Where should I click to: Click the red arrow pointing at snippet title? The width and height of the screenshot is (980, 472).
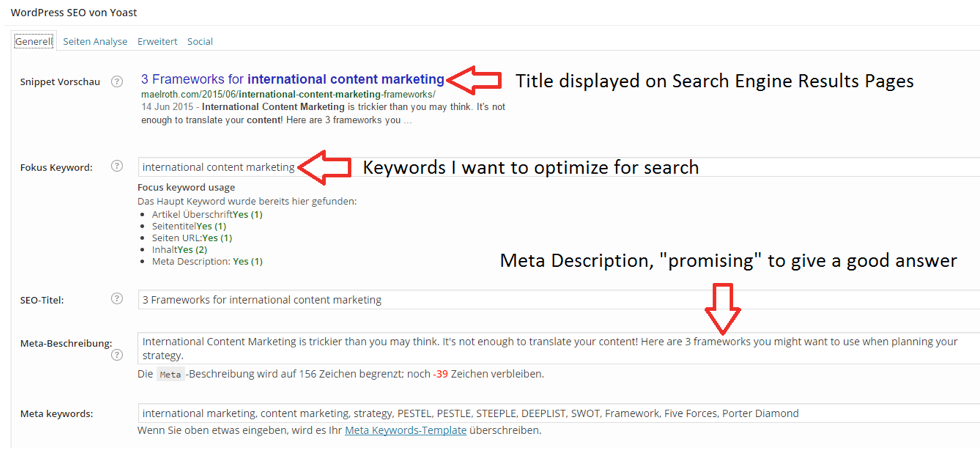pos(475,78)
